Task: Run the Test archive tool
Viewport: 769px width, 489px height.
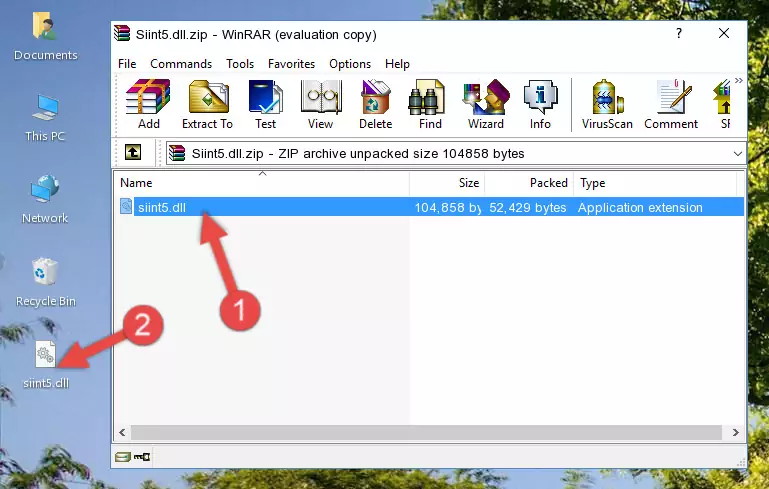Action: click(265, 104)
